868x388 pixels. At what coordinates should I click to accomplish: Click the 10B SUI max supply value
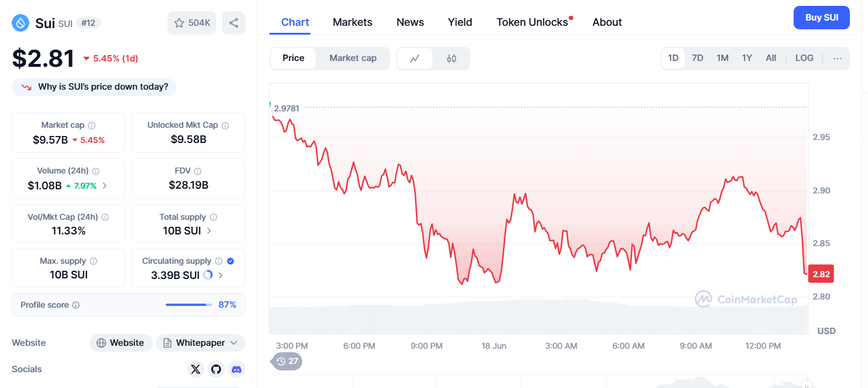click(x=69, y=275)
